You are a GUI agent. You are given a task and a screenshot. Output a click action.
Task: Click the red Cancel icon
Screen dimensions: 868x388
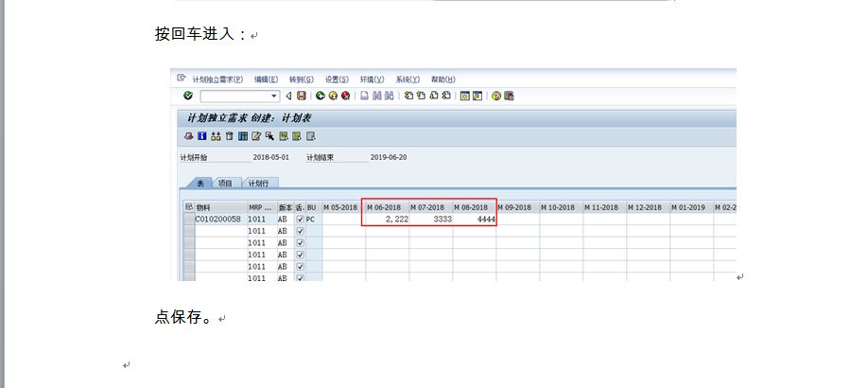click(x=345, y=96)
